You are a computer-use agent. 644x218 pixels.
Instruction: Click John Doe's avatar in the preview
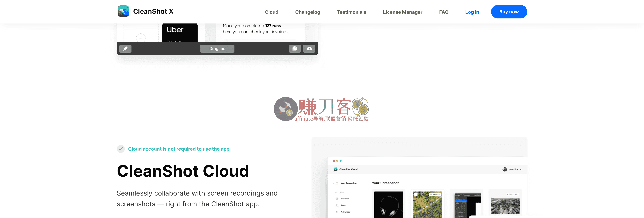coord(505,169)
